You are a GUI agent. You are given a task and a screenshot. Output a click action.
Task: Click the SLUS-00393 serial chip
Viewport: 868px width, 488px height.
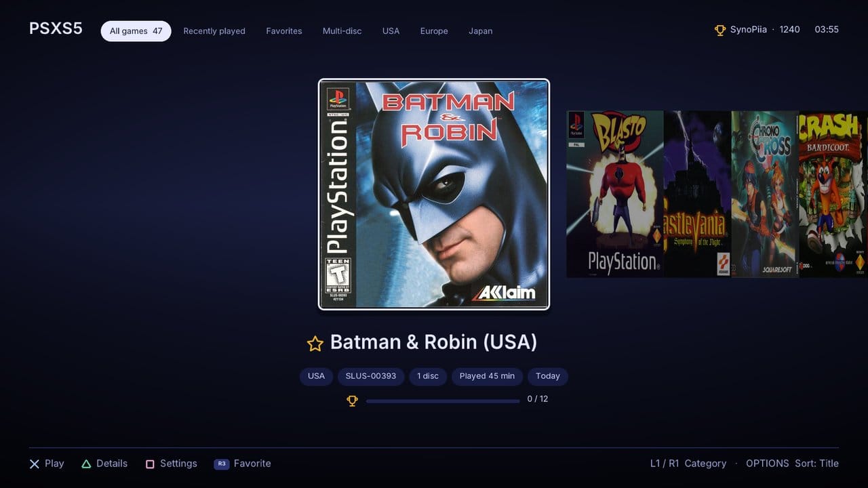click(371, 376)
